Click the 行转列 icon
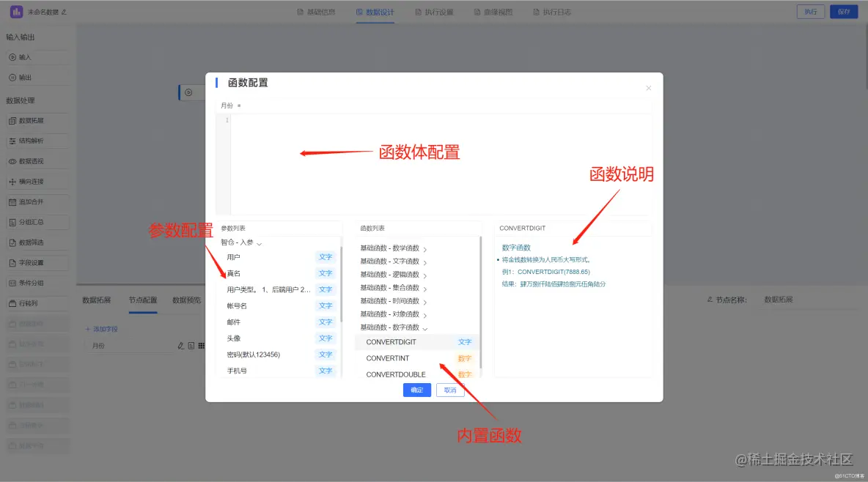Screen dimensions: 868x482 pyautogui.click(x=12, y=303)
